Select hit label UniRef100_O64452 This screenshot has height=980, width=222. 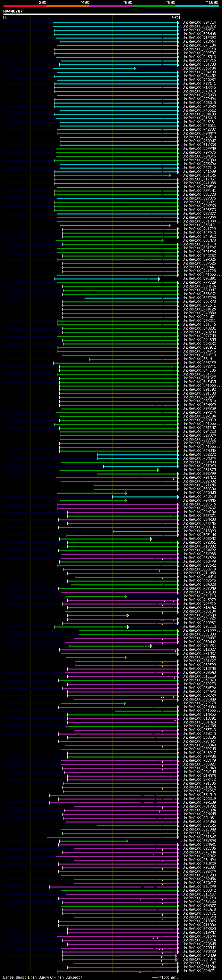[x=199, y=76]
